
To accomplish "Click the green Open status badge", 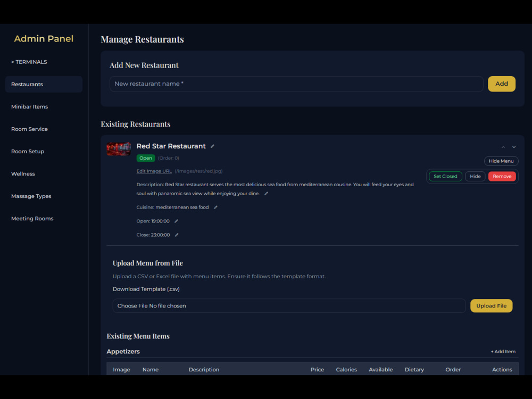I will (x=146, y=158).
